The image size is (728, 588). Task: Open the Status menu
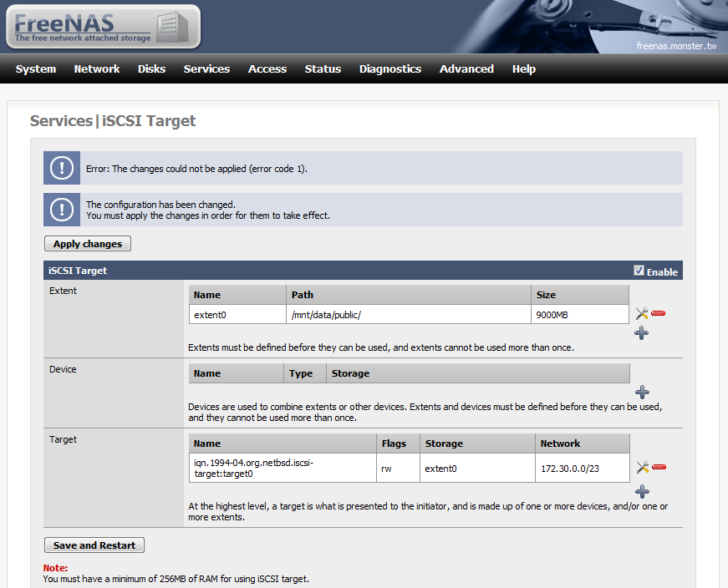click(323, 69)
